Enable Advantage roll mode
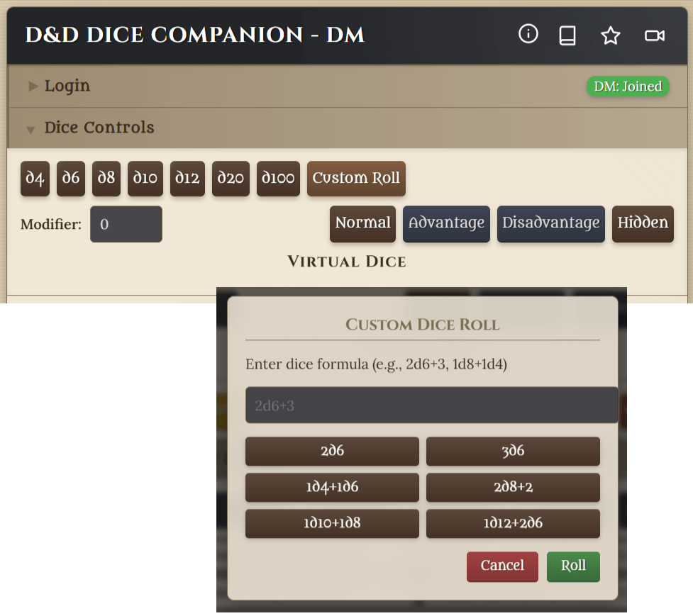 pos(446,223)
